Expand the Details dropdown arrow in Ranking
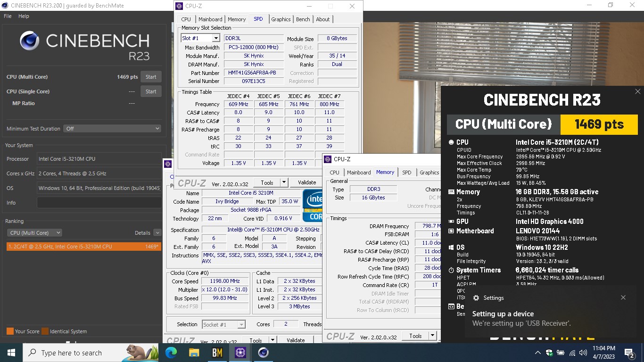The image size is (644, 362). (157, 232)
